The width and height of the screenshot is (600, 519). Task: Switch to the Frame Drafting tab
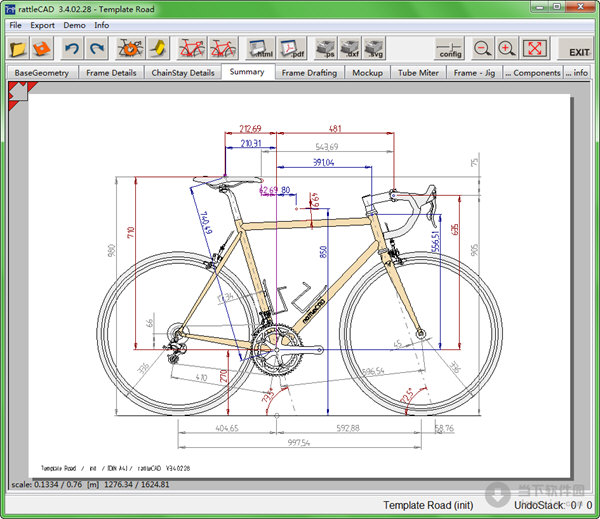click(x=309, y=73)
